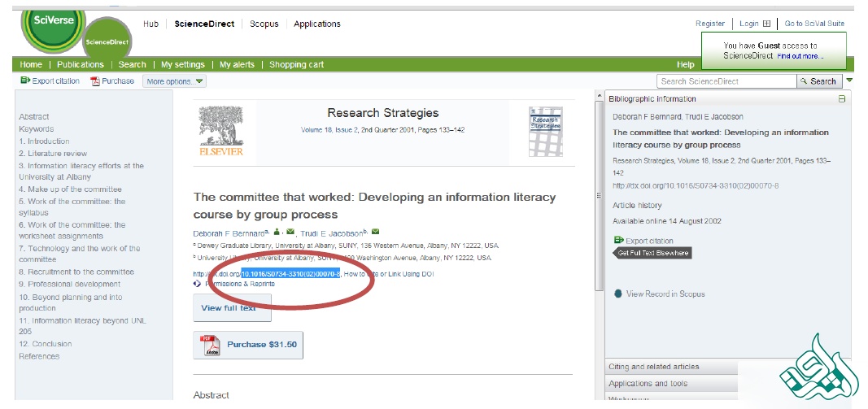
Task: Click the search dropdown arrow beside Search button
Action: click(850, 80)
